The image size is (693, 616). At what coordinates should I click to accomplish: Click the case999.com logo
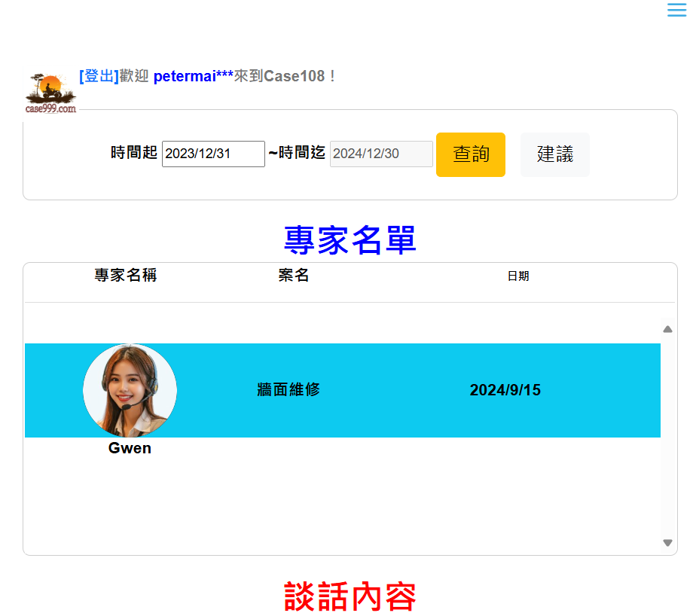50,93
